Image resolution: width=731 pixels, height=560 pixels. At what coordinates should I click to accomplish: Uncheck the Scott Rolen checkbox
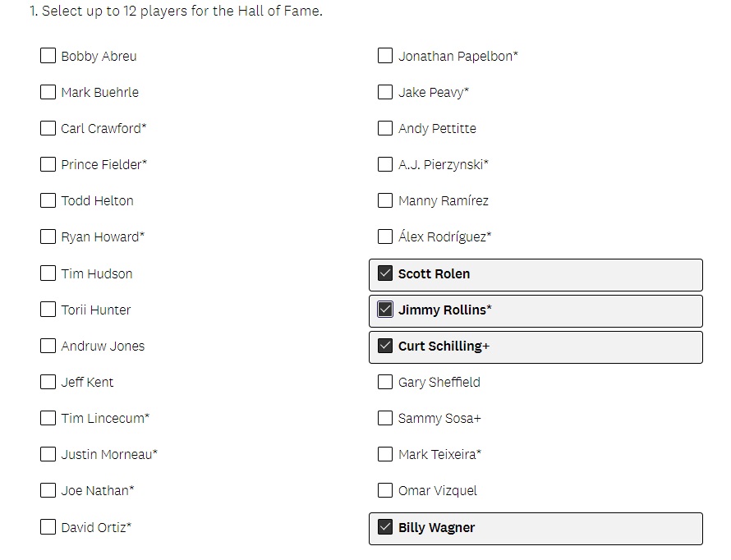385,273
